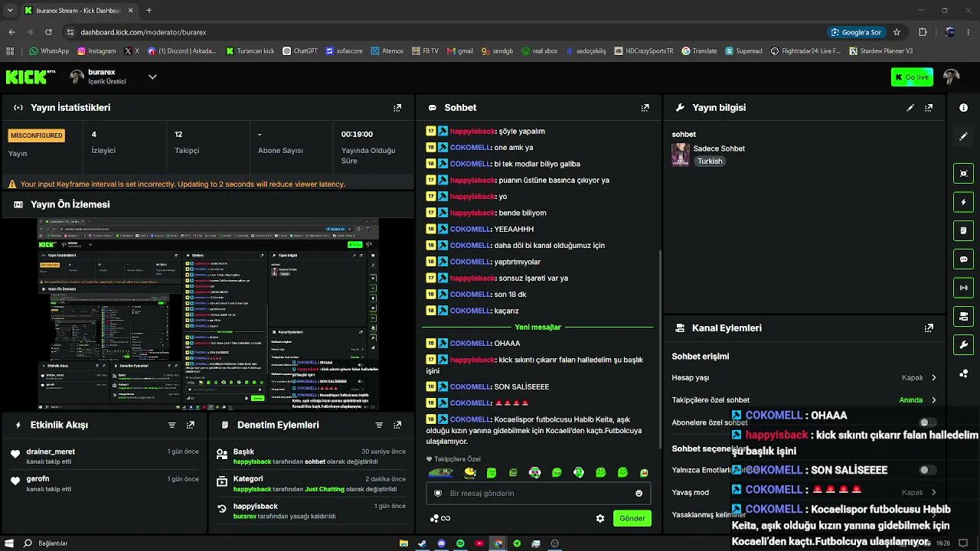Image resolution: width=980 pixels, height=551 pixels.
Task: Pop out the Yayın bilgisi panel
Action: (929, 108)
